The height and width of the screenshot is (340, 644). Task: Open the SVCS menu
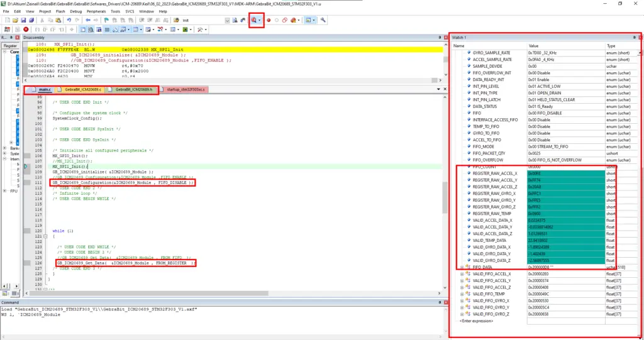click(x=130, y=11)
